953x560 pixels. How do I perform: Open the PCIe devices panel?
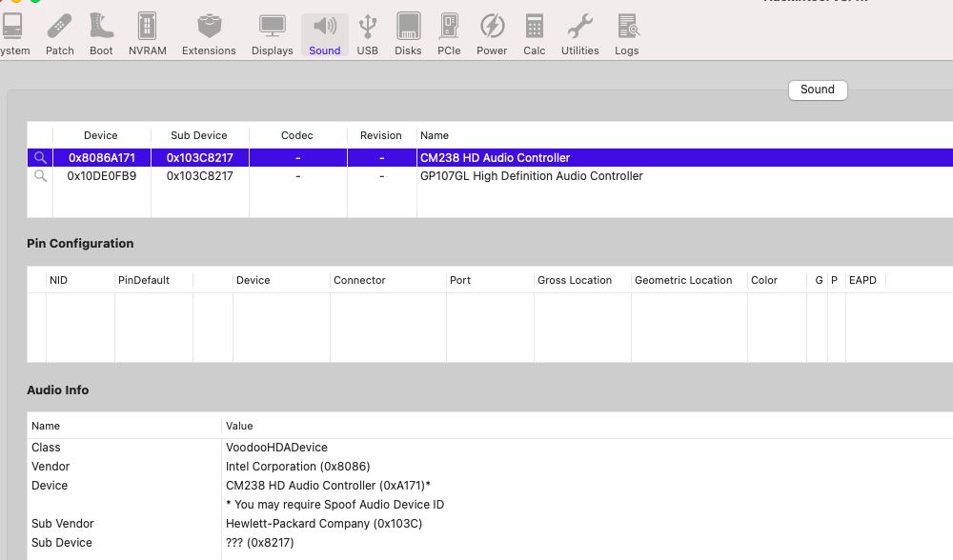click(449, 29)
